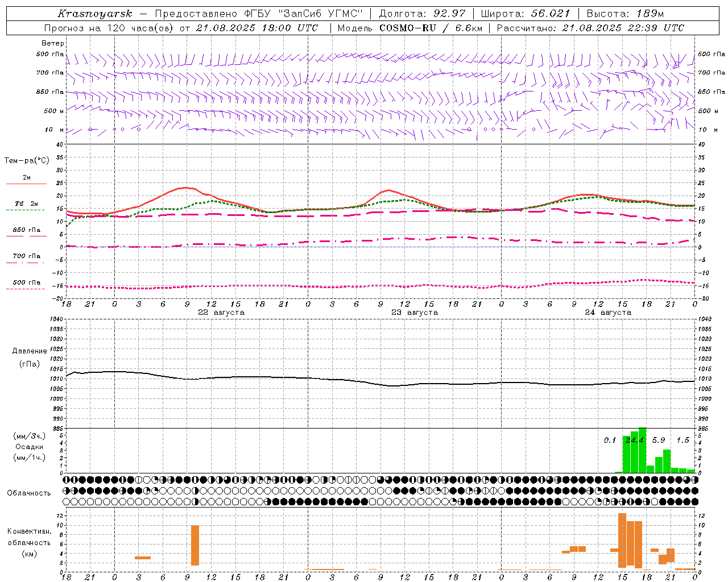This screenshot has height=582, width=728.
Task: Click the 'Конвективн.' convective cloud label
Action: (x=29, y=531)
